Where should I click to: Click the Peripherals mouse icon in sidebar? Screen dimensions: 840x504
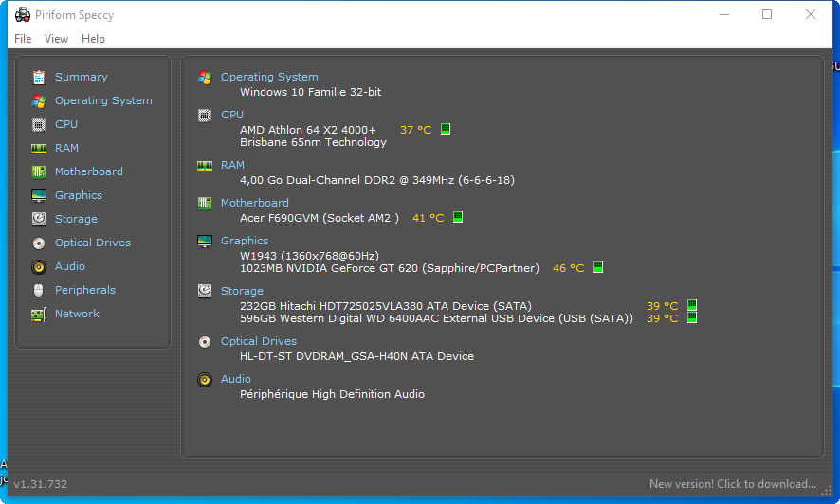pyautogui.click(x=39, y=290)
